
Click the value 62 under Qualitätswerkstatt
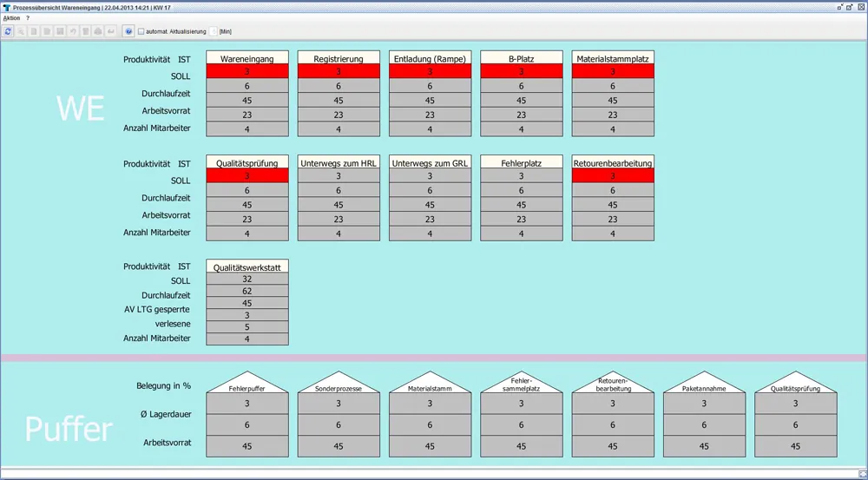pyautogui.click(x=247, y=291)
